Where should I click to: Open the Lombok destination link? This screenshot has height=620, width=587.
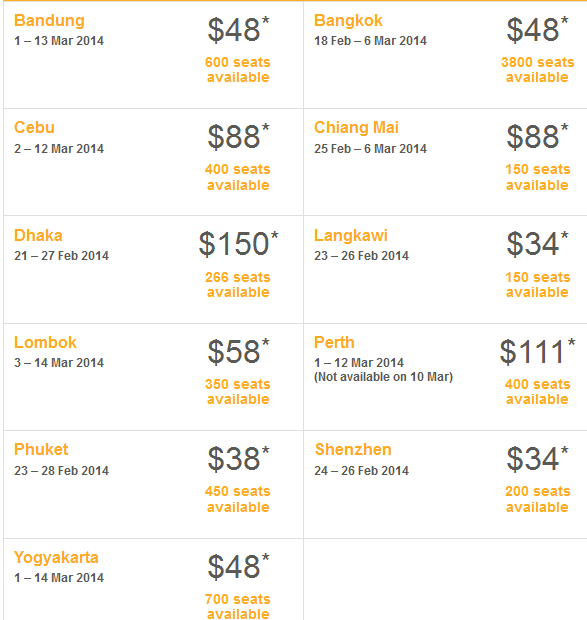pyautogui.click(x=45, y=342)
